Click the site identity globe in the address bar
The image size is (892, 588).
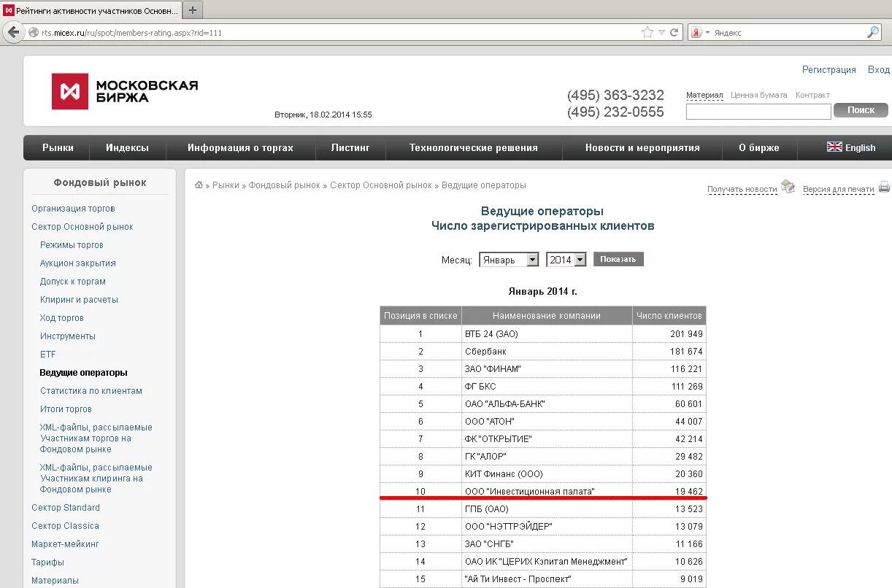tap(34, 33)
